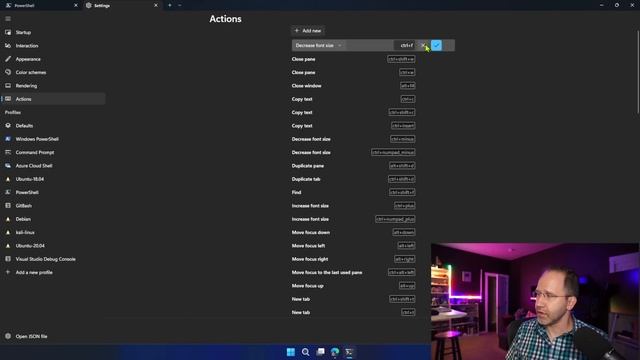This screenshot has width=640, height=360.
Task: Open JSON file from sidebar bottom
Action: [x=53, y=336]
